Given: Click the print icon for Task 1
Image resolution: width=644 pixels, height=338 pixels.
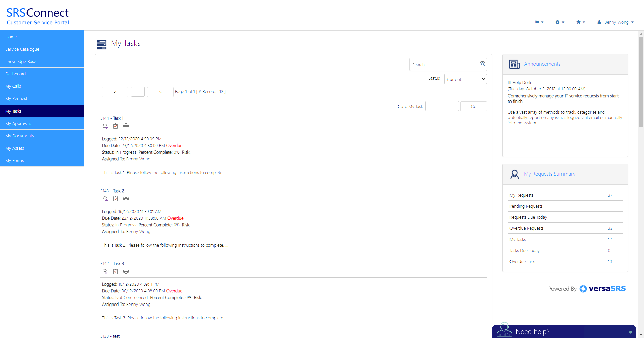Looking at the screenshot, I should tap(126, 126).
